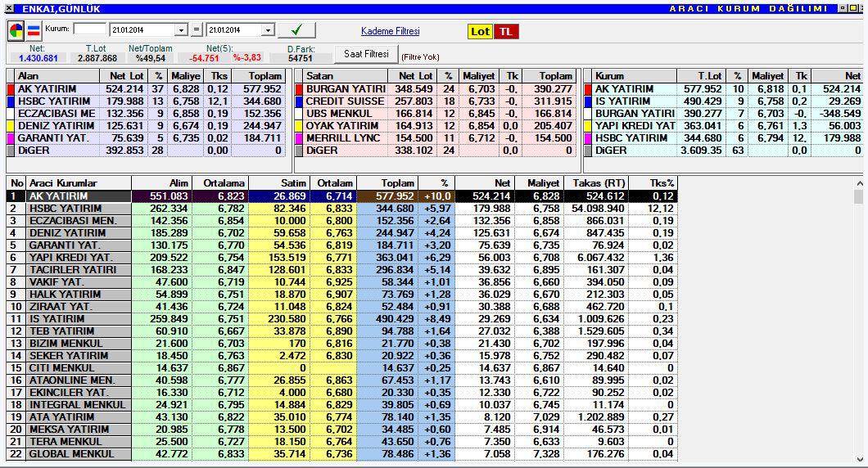Select GLOBAL MENKUL row
Viewport: 868px width, 468px height.
tap(342, 453)
